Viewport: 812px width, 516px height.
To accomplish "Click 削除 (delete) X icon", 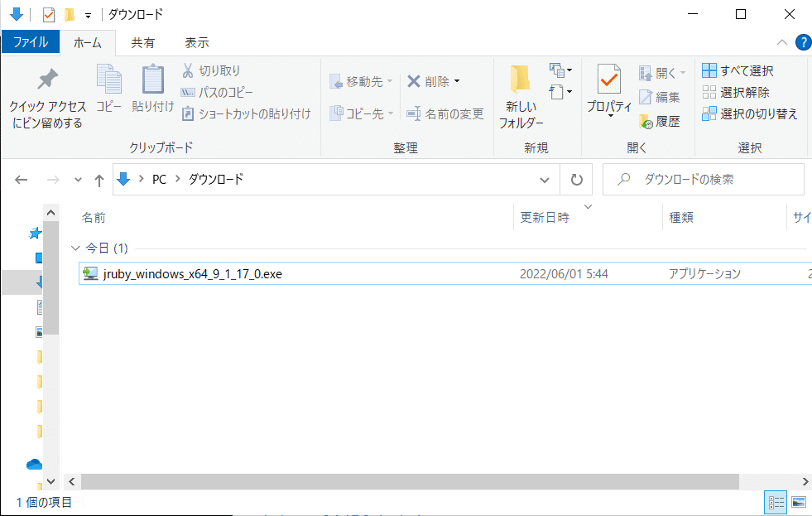I will [413, 81].
